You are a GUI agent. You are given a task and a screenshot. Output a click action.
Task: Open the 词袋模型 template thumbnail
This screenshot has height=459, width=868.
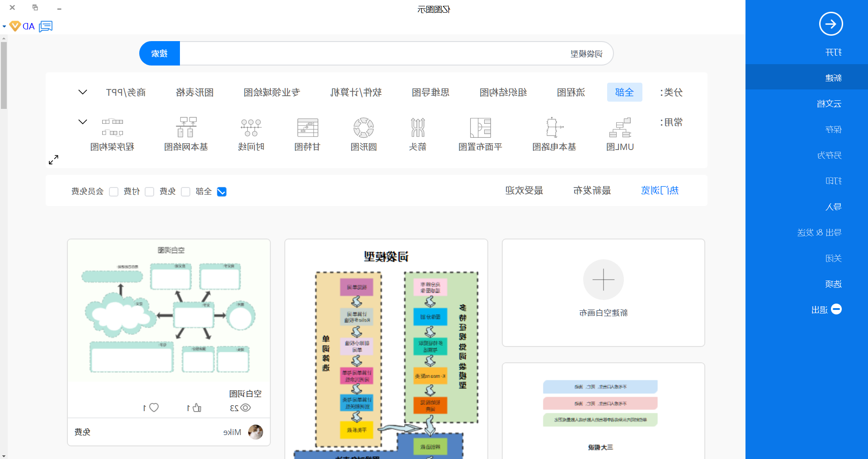tap(386, 350)
